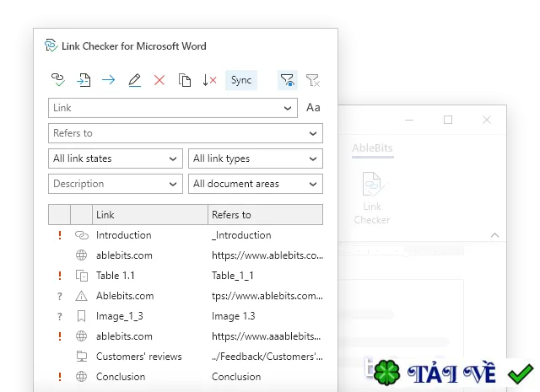Click the question mark beside Ablebits.com
The height and width of the screenshot is (392, 540).
click(60, 296)
